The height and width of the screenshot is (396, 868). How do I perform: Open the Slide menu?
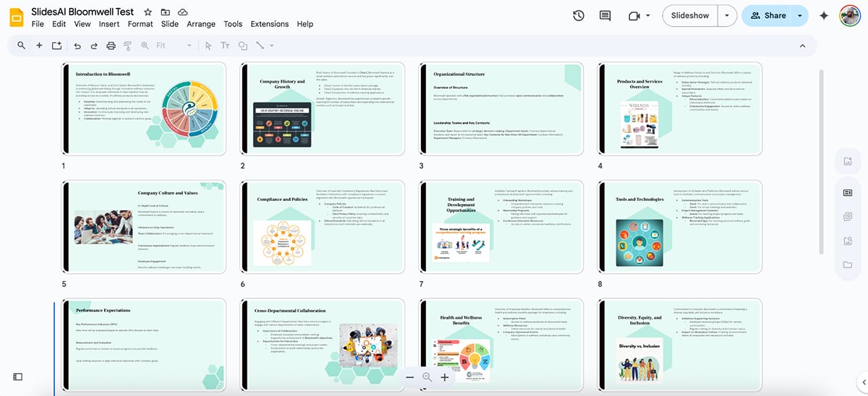(x=170, y=24)
